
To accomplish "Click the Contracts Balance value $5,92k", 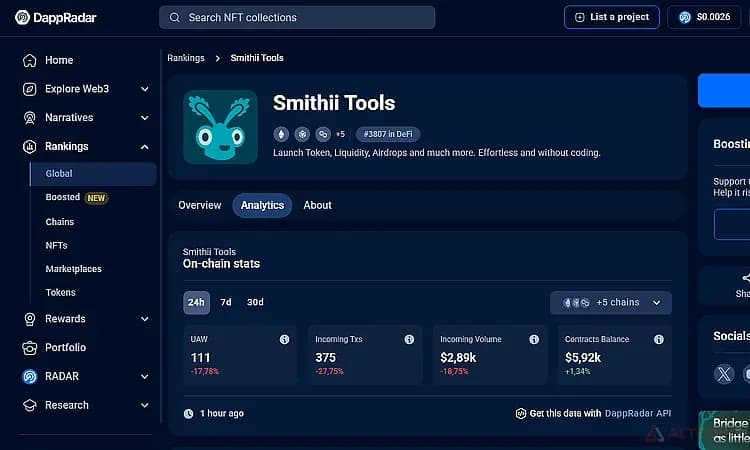I will (583, 358).
